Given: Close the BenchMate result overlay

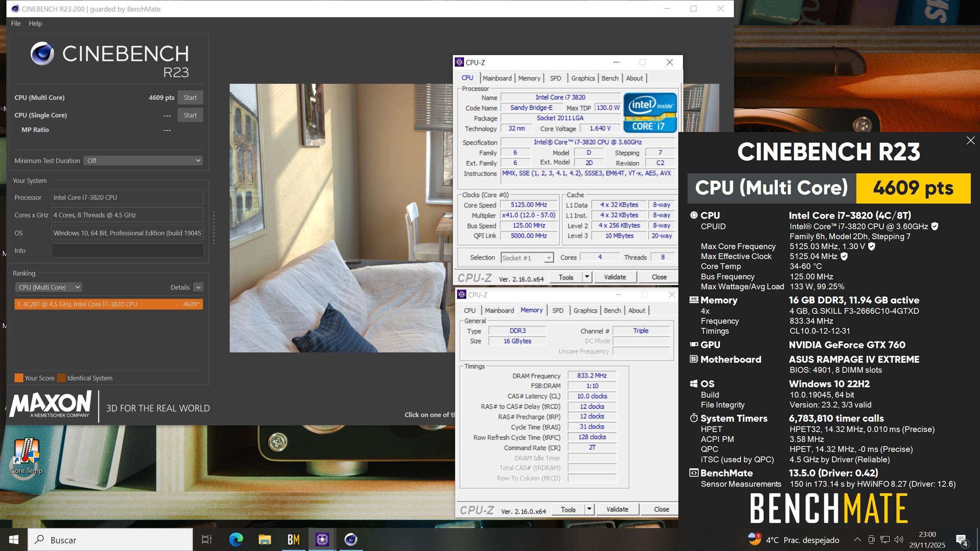Looking at the screenshot, I should click(x=970, y=140).
